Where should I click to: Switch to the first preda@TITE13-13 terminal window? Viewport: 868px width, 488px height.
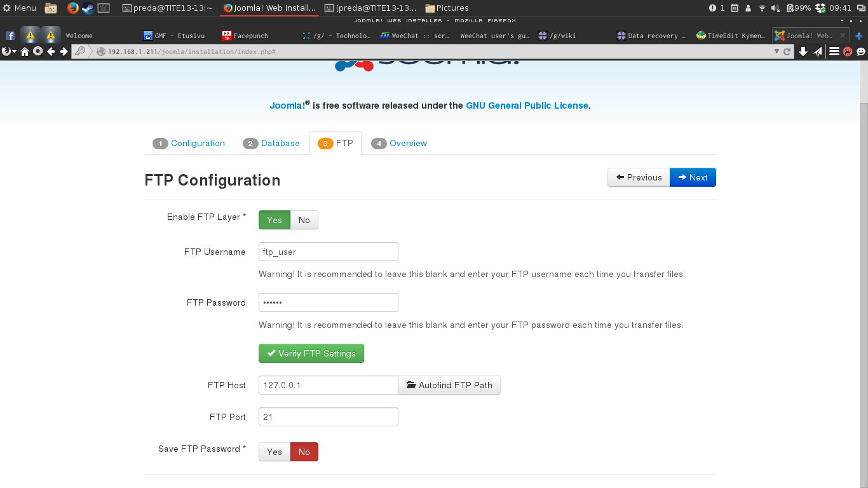[168, 8]
